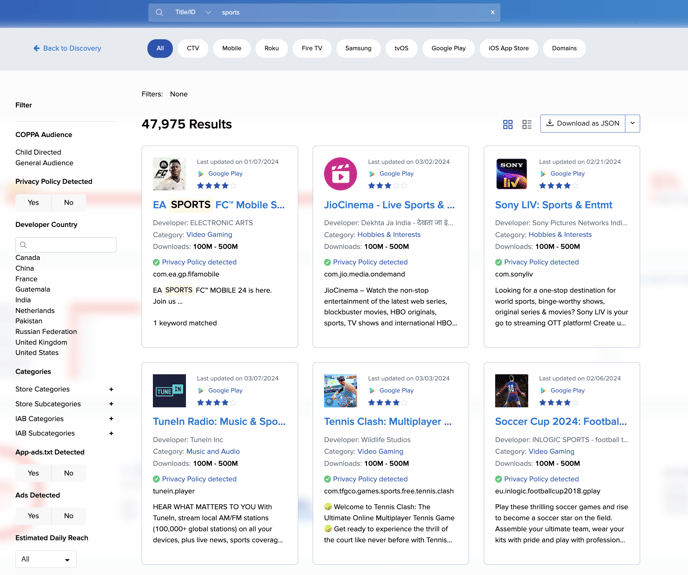Open EA SPORTS FC Mobile title link
This screenshot has width=688, height=575.
(x=219, y=205)
